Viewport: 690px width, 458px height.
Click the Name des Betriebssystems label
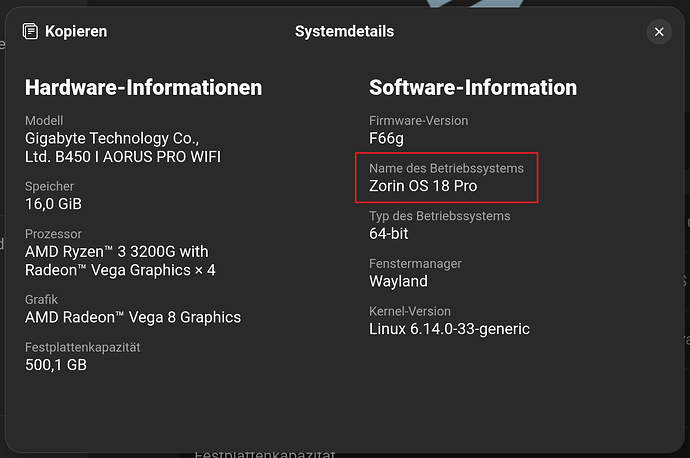pos(446,168)
